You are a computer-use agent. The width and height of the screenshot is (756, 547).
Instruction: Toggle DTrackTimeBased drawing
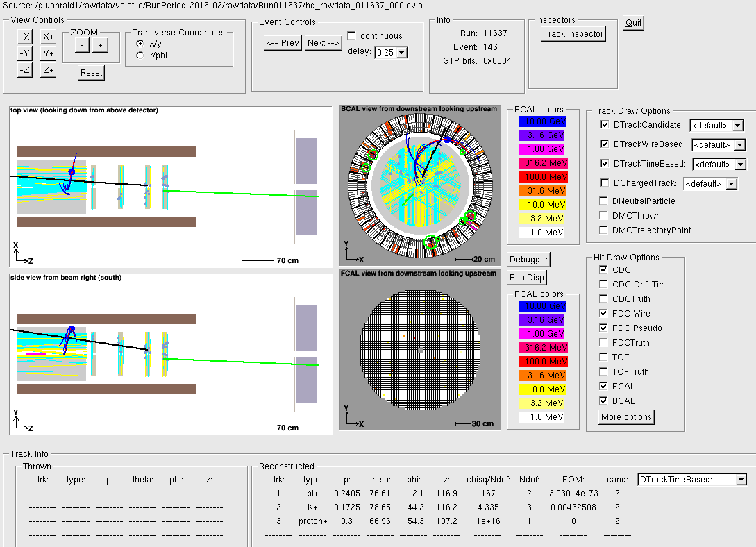(x=605, y=163)
